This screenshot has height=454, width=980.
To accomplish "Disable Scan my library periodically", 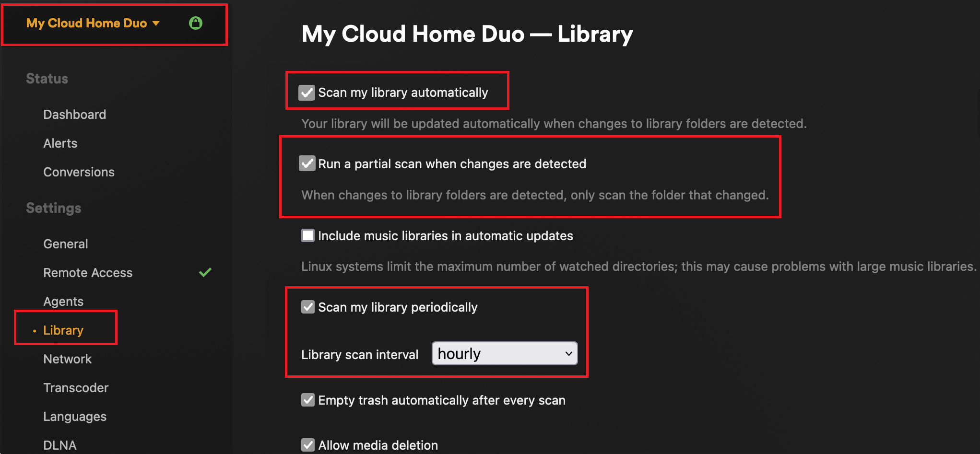I will pyautogui.click(x=307, y=307).
